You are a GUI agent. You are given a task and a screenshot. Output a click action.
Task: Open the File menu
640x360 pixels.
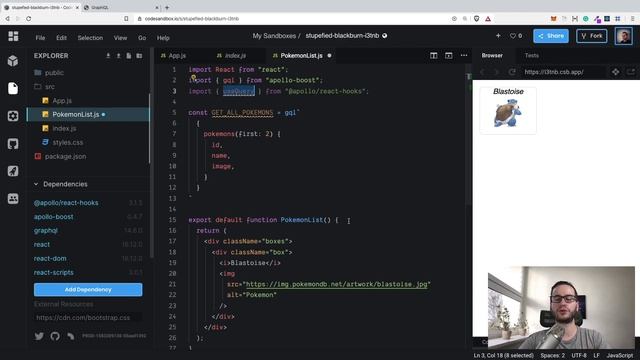(40, 38)
